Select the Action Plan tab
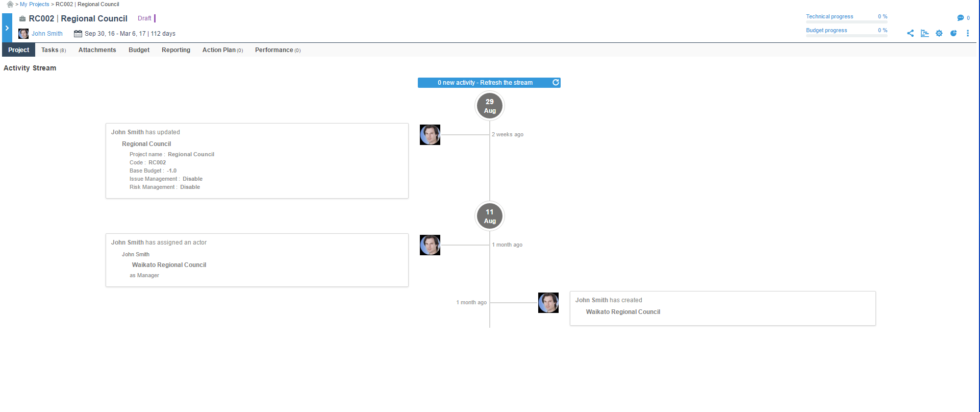Screen dimensions: 980x412 pos(222,50)
